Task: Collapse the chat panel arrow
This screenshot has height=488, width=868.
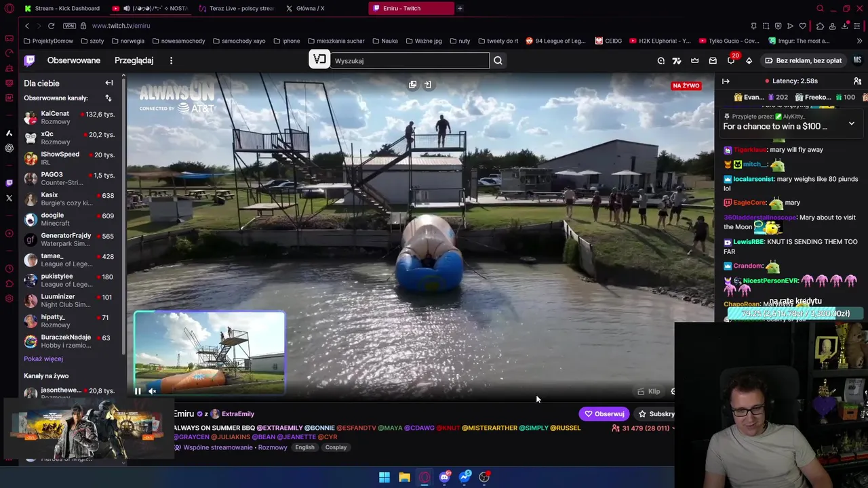Action: pyautogui.click(x=726, y=81)
